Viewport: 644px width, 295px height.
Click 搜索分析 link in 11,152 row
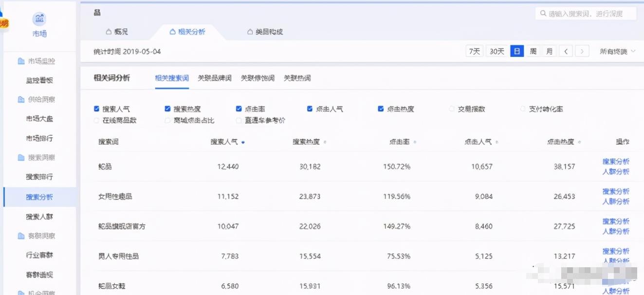(616, 191)
